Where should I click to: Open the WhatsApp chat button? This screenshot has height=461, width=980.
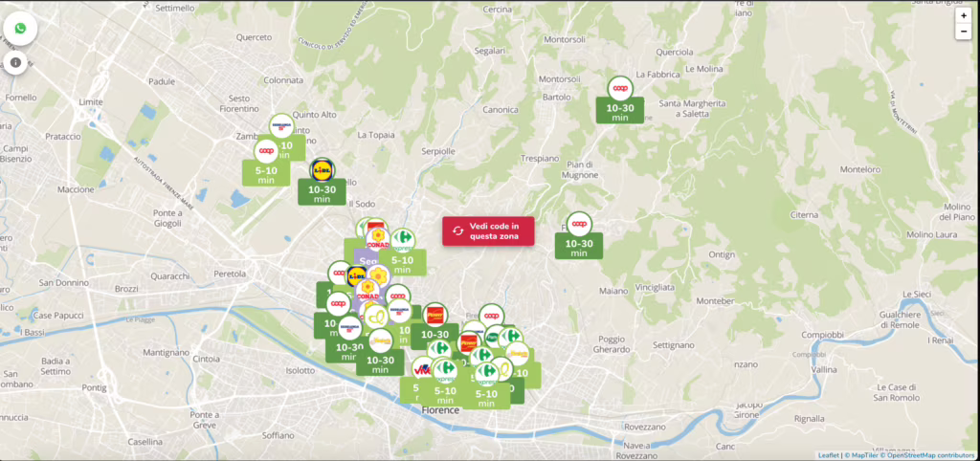coord(20,28)
